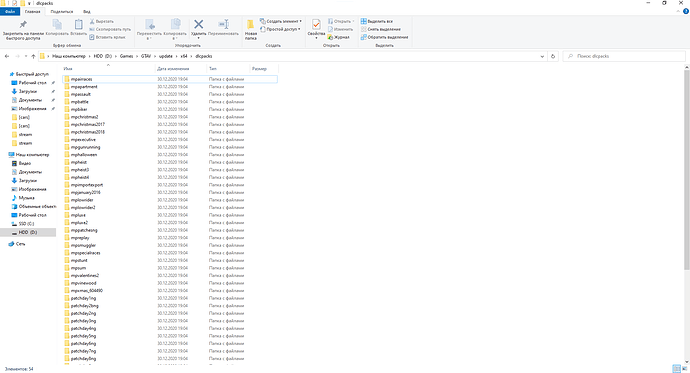Switch to large icons view in status bar

point(684,369)
